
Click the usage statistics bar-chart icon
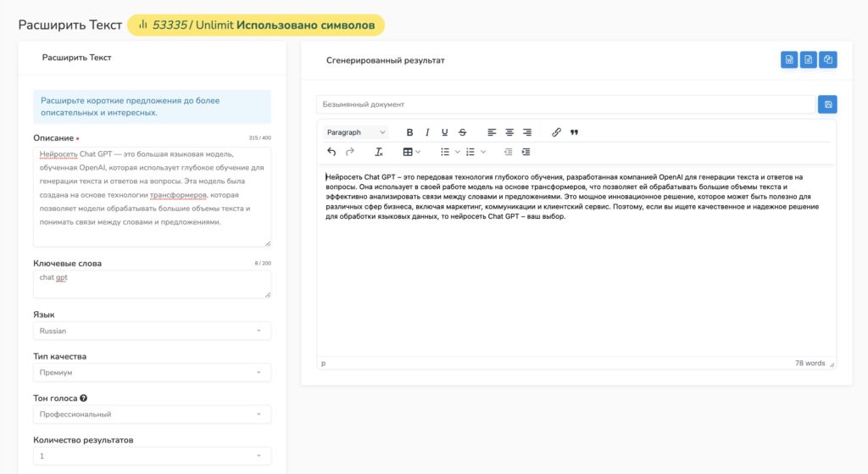tap(142, 25)
